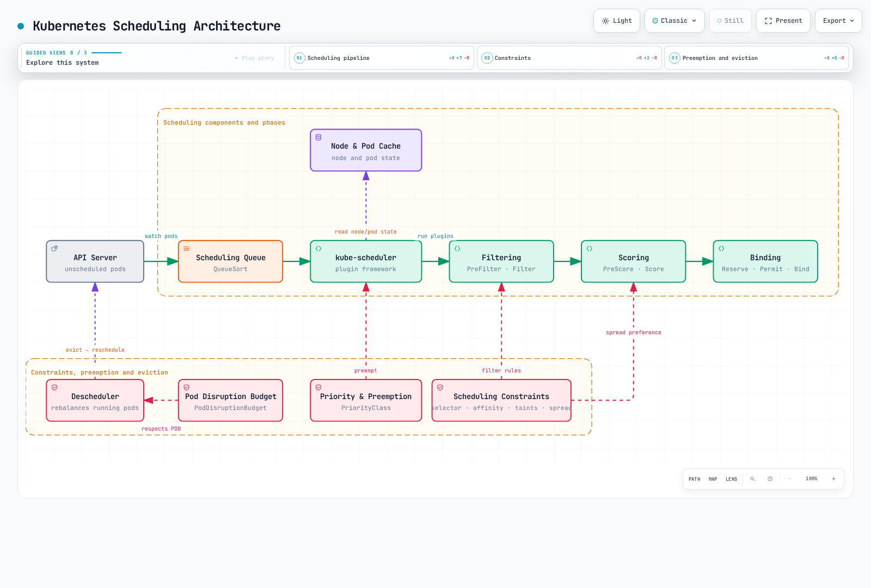This screenshot has height=588, width=871.
Task: Select the 'PreScore · Score' text
Action: click(634, 269)
